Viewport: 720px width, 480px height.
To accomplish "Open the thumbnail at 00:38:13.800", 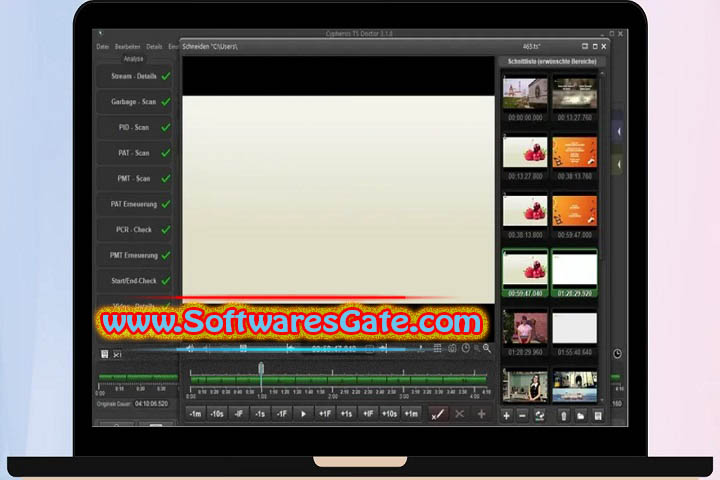I will [x=525, y=211].
